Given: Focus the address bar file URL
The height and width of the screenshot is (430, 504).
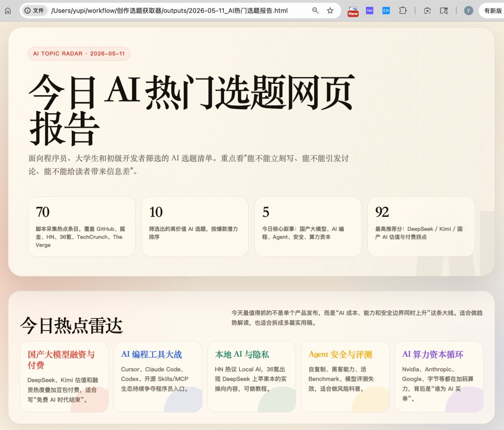Looking at the screenshot, I should pyautogui.click(x=169, y=11).
